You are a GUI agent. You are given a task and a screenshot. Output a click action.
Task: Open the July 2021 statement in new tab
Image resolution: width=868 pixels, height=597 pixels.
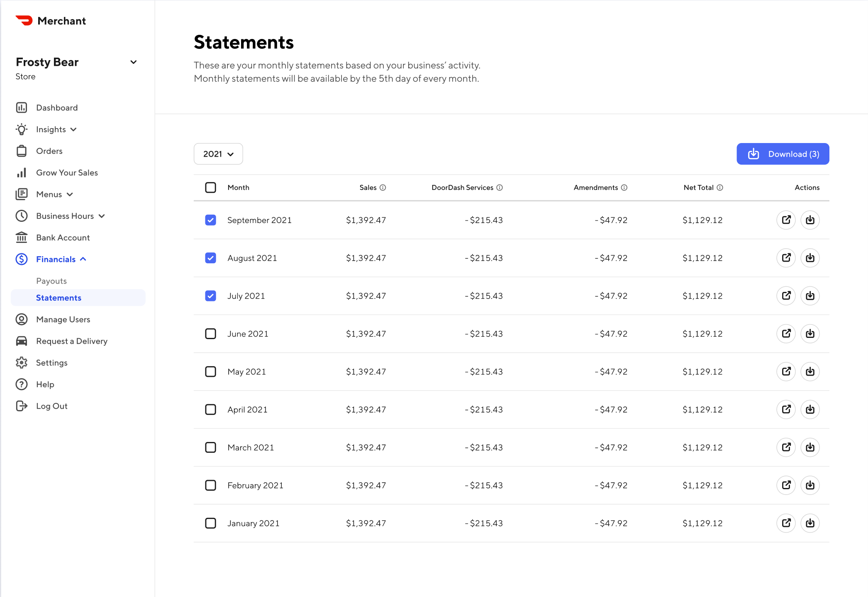(x=786, y=296)
